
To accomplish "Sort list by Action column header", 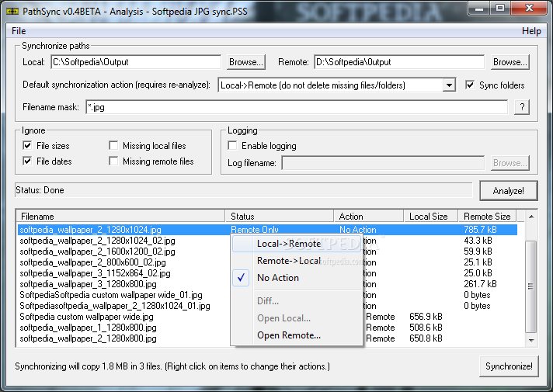I will (x=369, y=216).
